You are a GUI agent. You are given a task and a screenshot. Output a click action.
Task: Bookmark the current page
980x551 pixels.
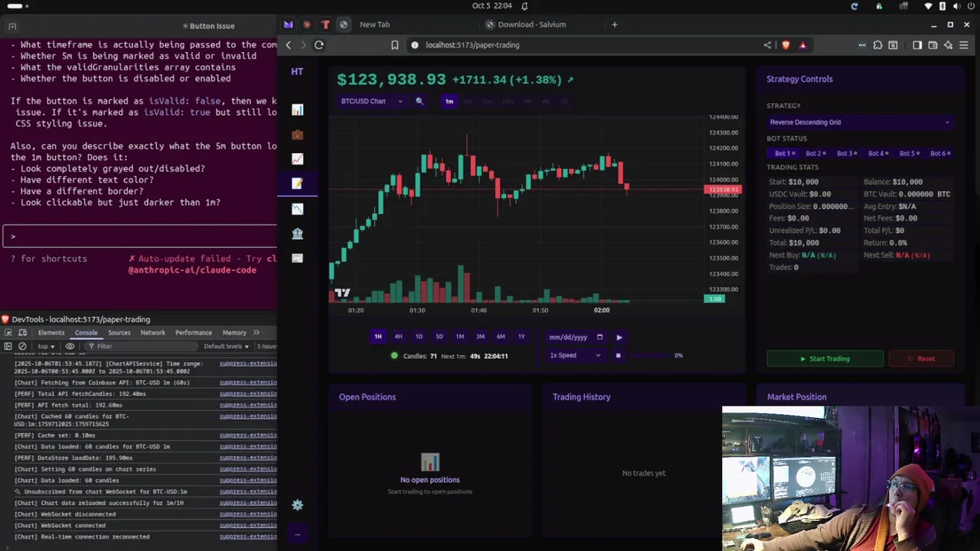pos(394,45)
